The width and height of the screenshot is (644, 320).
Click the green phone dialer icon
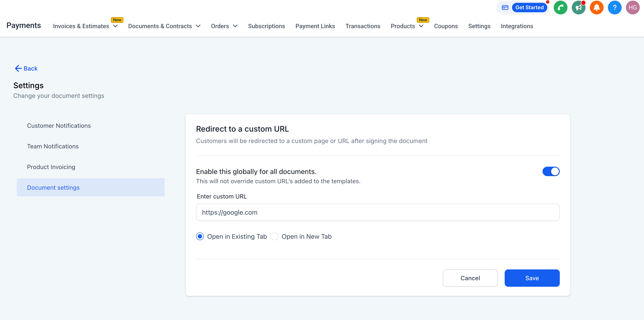click(x=560, y=8)
